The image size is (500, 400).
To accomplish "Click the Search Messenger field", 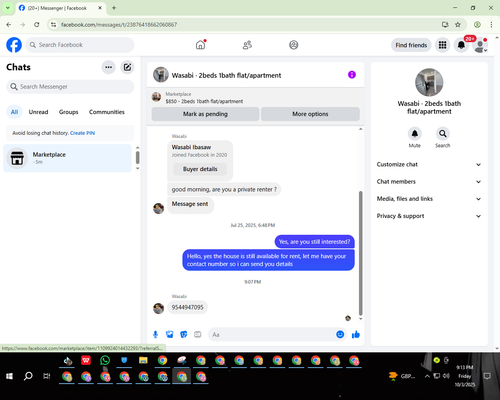I will point(70,87).
